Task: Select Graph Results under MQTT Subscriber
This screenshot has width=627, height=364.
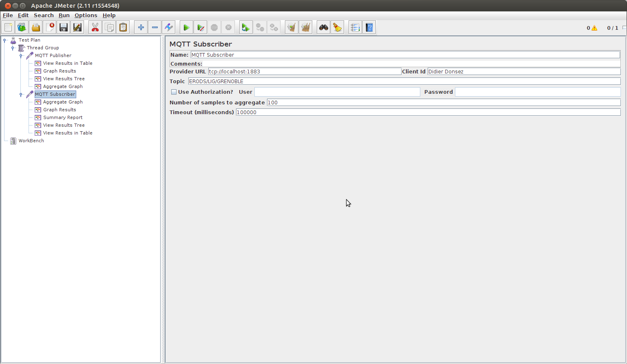Action: click(60, 110)
